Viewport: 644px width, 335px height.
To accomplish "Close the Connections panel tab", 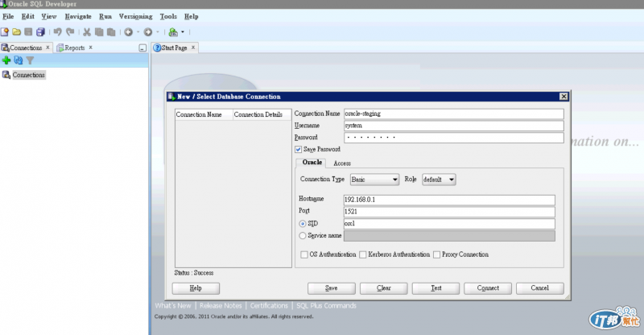I will [47, 48].
